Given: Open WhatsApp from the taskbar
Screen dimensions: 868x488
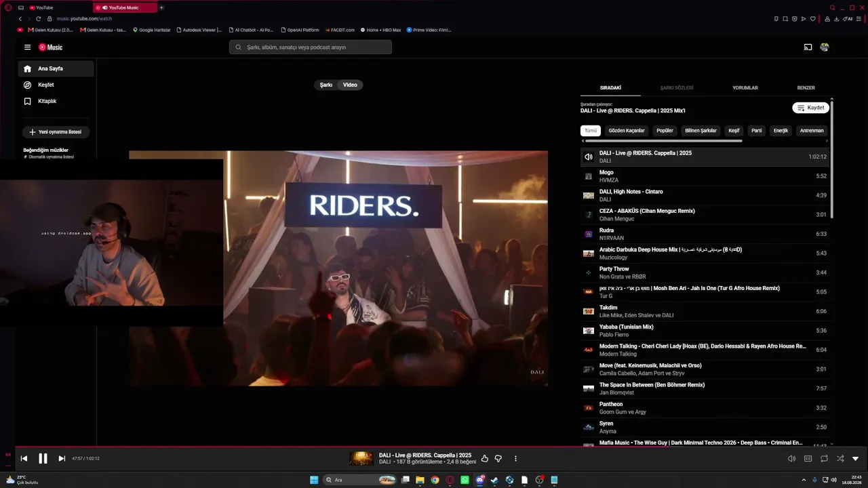Looking at the screenshot, I should click(465, 480).
